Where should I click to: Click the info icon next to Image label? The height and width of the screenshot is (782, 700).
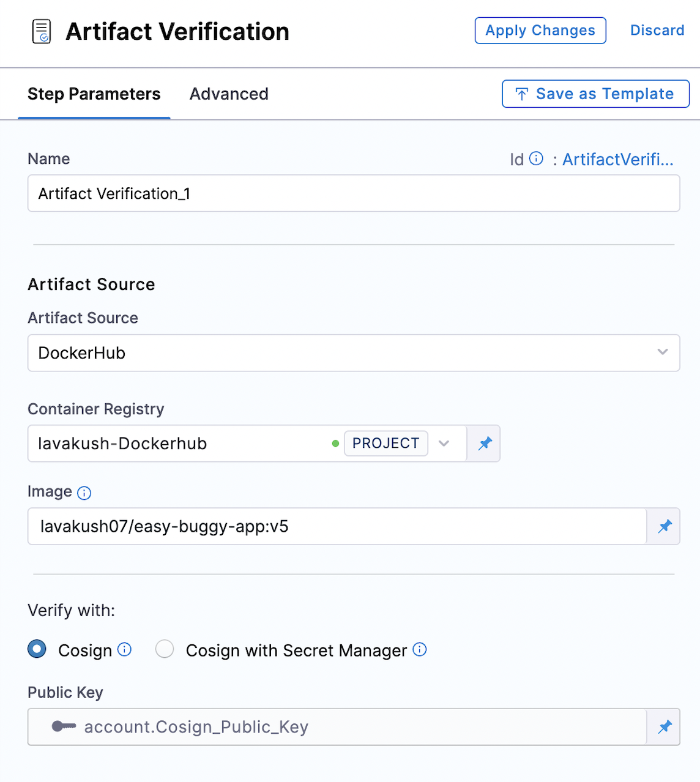pyautogui.click(x=84, y=493)
